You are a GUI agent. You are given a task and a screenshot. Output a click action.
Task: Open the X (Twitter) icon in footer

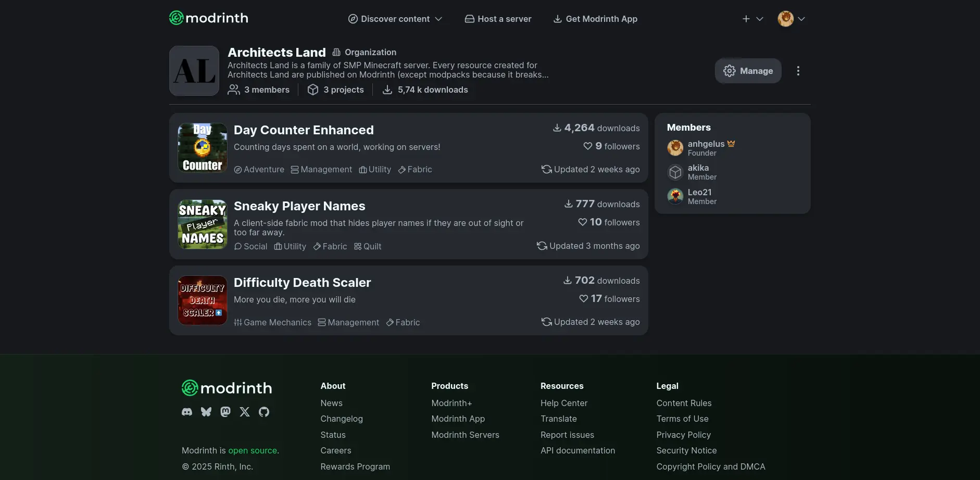245,412
